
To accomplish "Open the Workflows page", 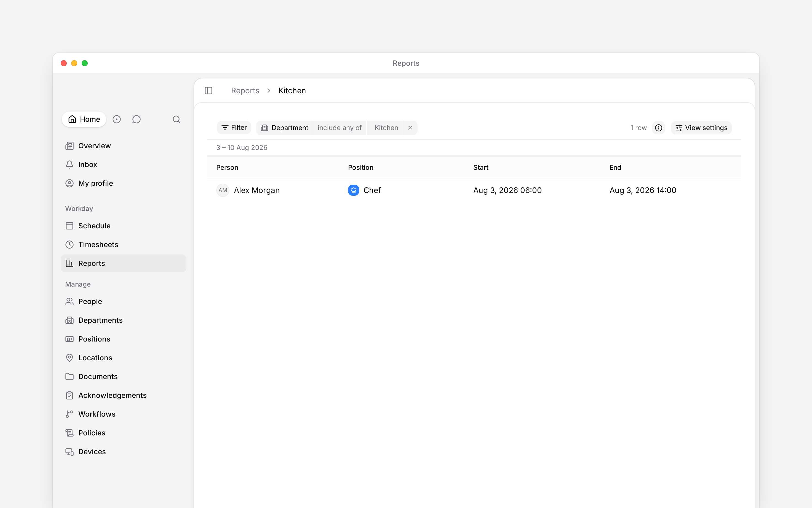I will coord(124,414).
